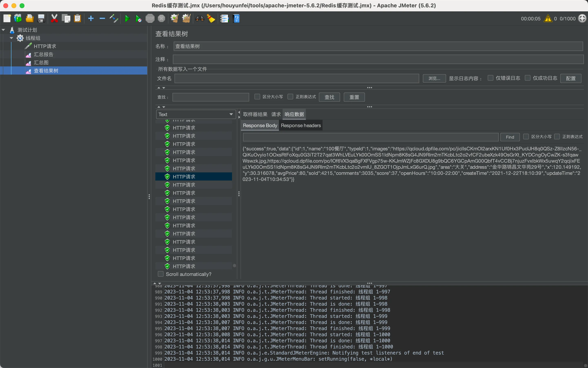Click the Shutdown threads icon
The image size is (588, 368).
(161, 19)
